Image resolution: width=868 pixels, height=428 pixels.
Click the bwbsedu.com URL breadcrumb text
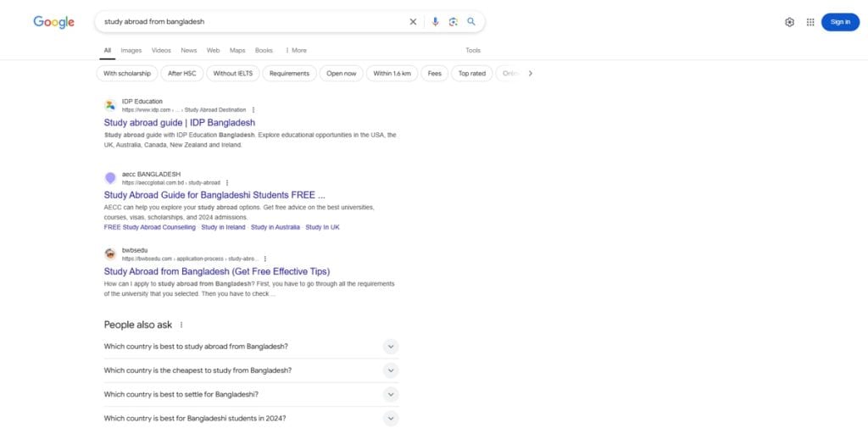click(x=190, y=258)
